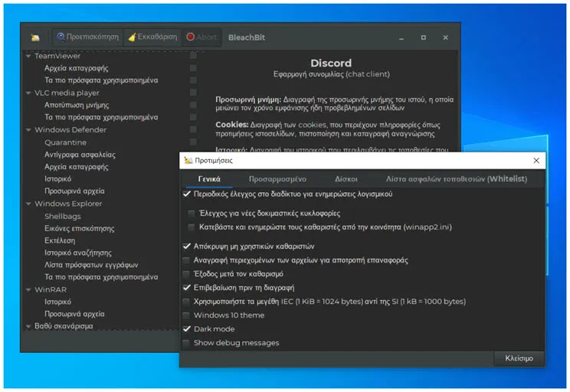Enable the Windows 10 theme checkbox
570x392 pixels.
(186, 315)
